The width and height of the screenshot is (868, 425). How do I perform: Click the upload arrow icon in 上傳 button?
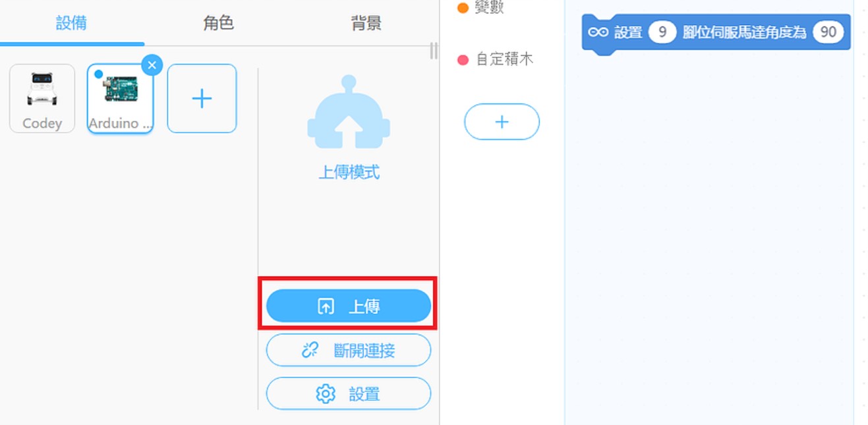tap(326, 306)
